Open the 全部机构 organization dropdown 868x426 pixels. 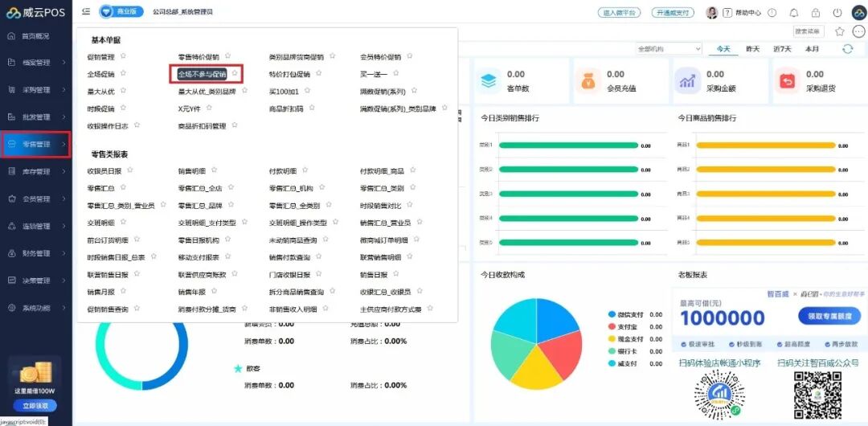(669, 49)
